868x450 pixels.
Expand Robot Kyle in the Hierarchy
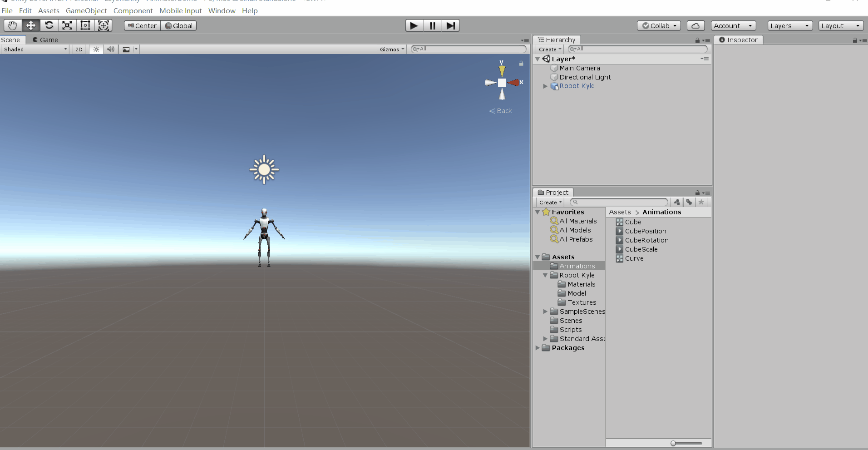pyautogui.click(x=545, y=86)
